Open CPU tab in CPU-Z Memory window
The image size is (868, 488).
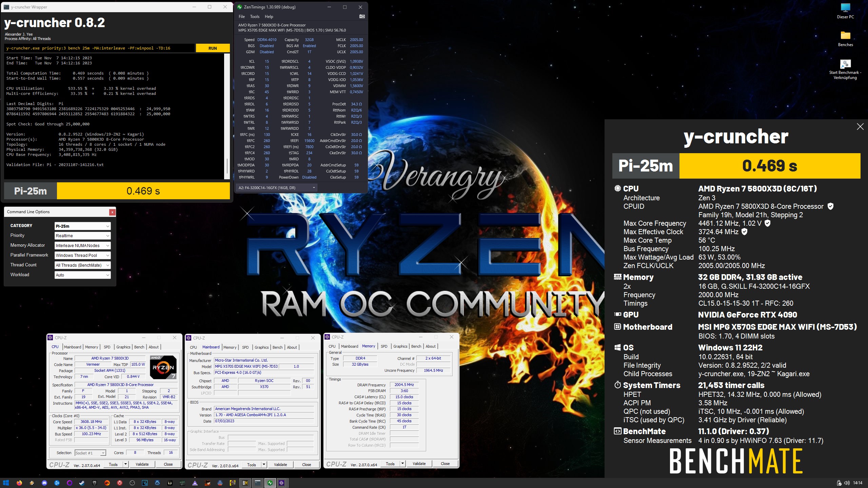[x=332, y=346]
